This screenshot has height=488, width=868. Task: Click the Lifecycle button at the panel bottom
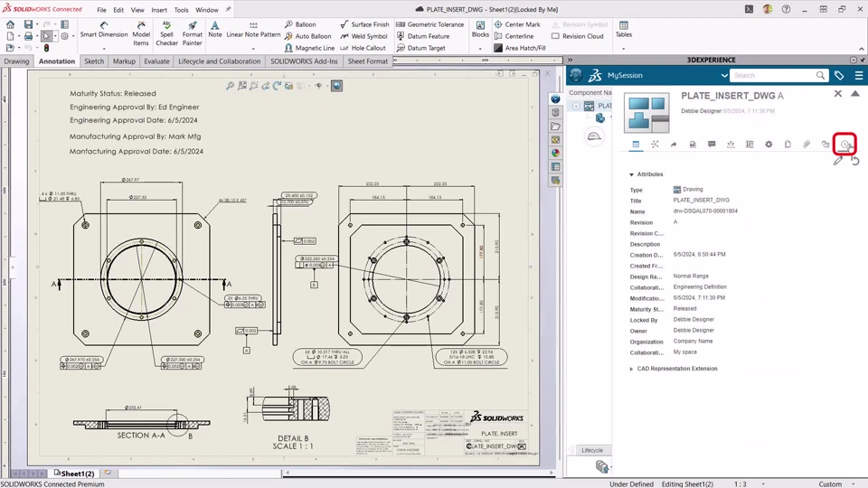(592, 450)
